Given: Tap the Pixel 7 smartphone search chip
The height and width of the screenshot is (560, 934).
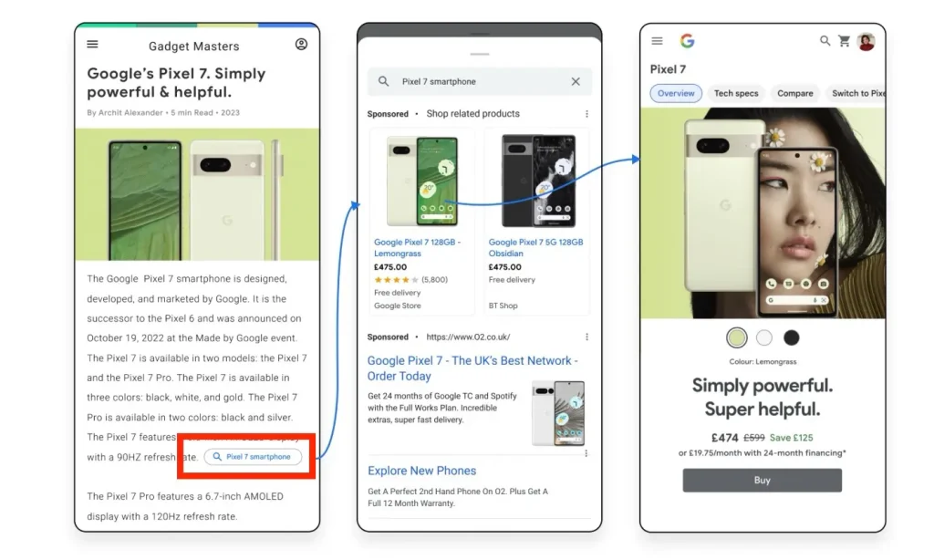Looking at the screenshot, I should coord(253,457).
